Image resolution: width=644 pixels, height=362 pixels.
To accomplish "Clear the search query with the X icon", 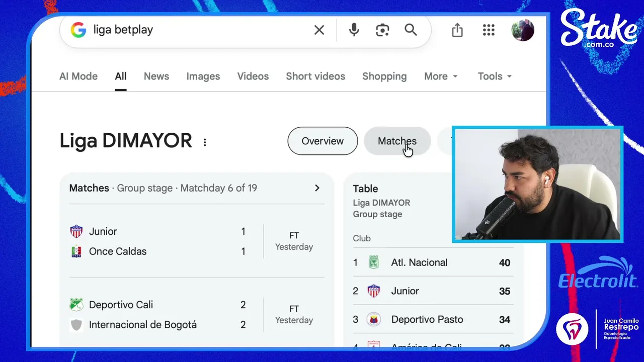I will (x=319, y=30).
